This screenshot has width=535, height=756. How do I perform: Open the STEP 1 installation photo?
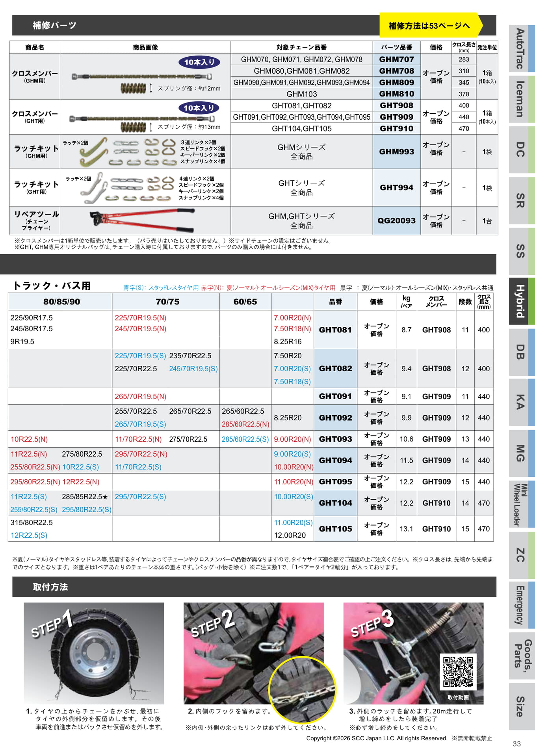[x=94, y=653]
